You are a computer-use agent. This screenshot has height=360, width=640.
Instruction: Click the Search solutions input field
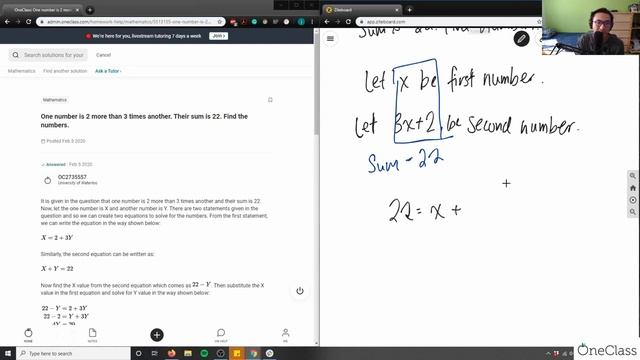[49, 55]
